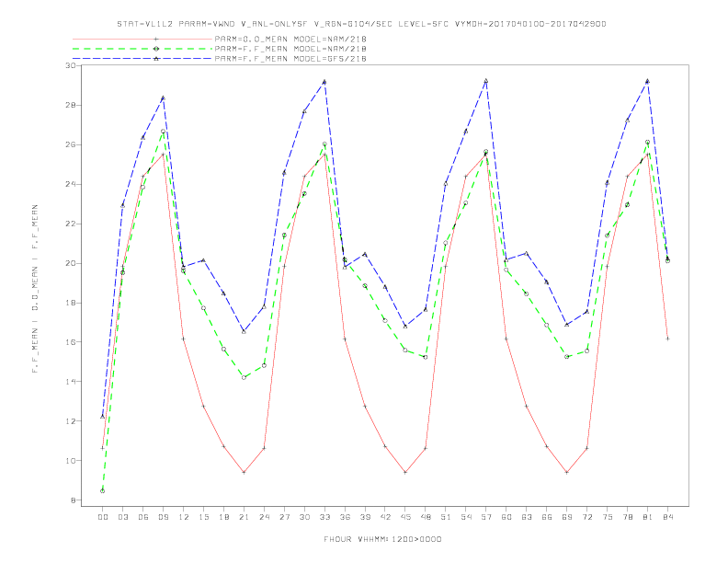Click x-axis tick label 48
728x563 pixels.
(426, 517)
